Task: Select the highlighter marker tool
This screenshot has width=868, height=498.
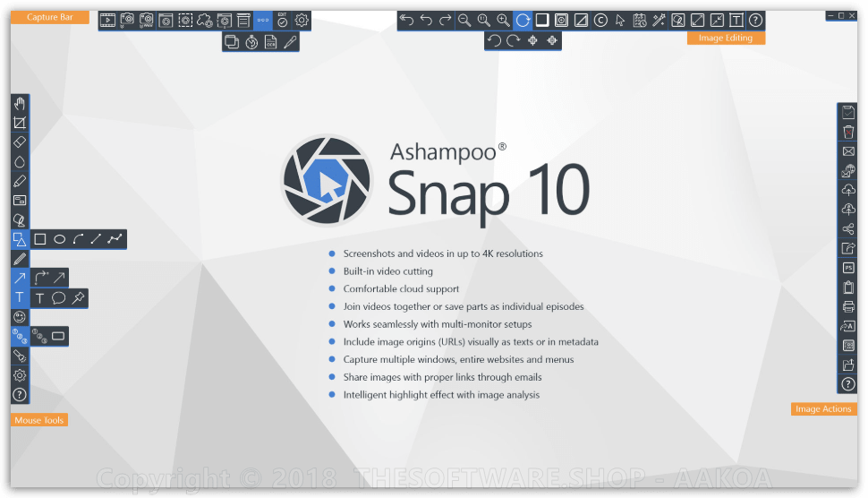Action: [20, 181]
